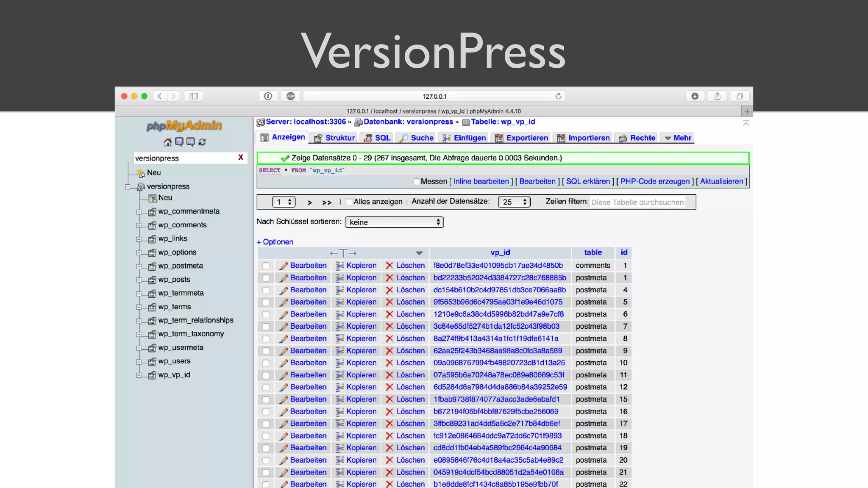Open the SQL tab
Screen dimensions: 868x488
click(x=377, y=138)
